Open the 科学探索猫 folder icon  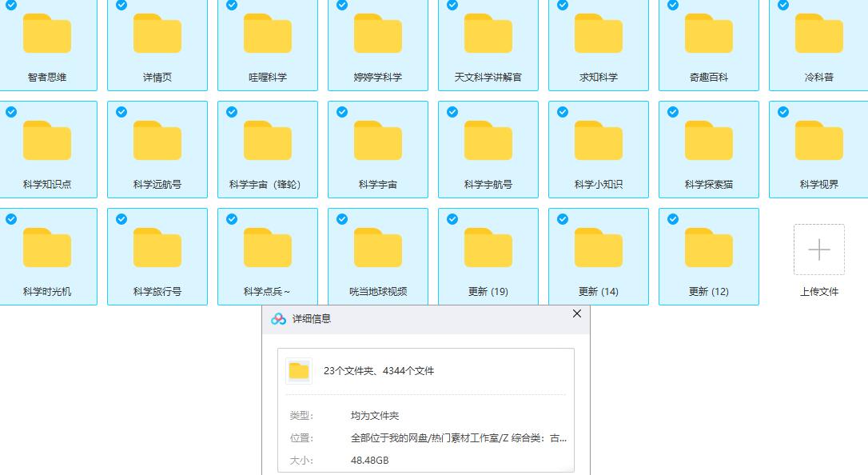pyautogui.click(x=709, y=140)
